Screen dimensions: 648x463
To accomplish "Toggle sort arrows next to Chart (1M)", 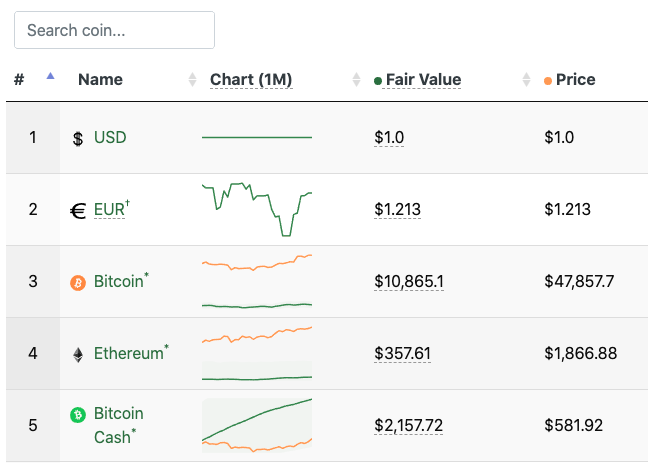I will coord(356,79).
